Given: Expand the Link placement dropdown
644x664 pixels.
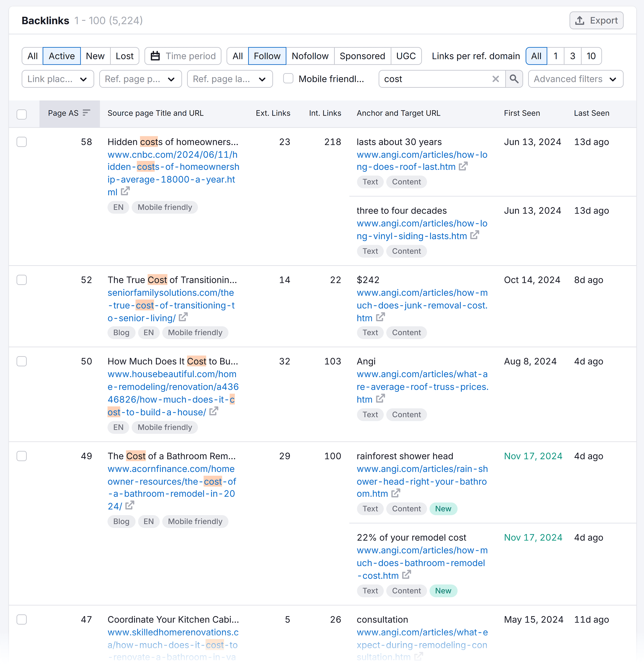Looking at the screenshot, I should [58, 79].
